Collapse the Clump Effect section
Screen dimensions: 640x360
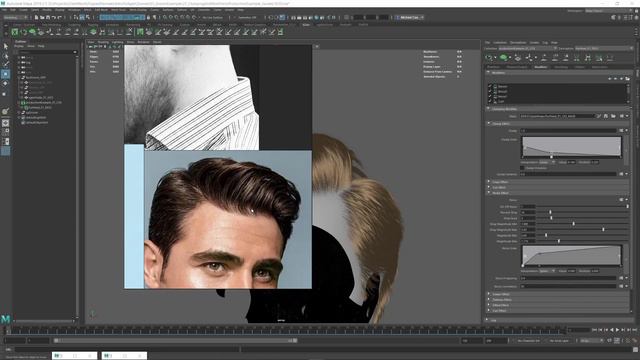click(x=489, y=123)
